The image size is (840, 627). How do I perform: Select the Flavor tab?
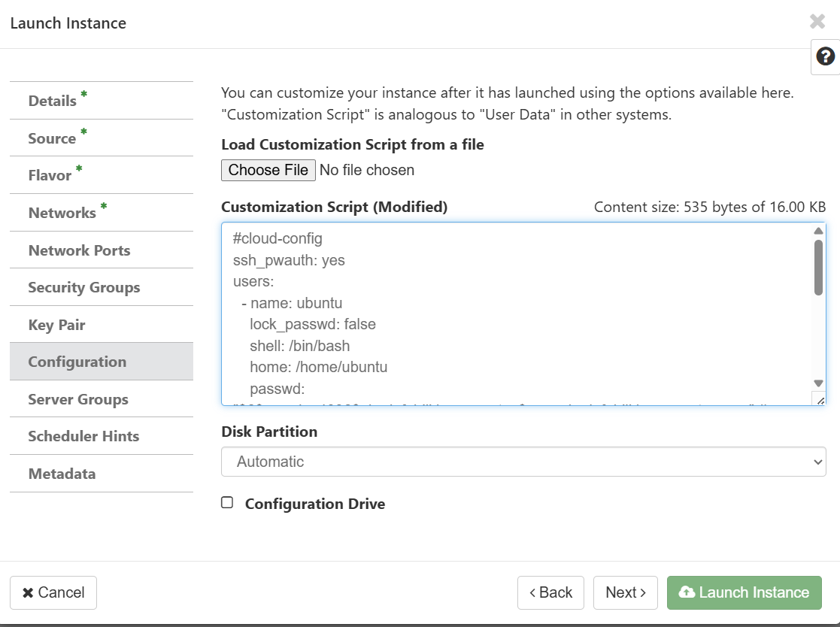pos(50,175)
